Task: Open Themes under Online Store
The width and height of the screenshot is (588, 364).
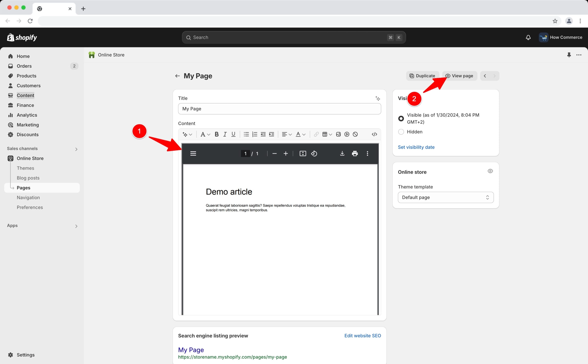Action: point(25,168)
